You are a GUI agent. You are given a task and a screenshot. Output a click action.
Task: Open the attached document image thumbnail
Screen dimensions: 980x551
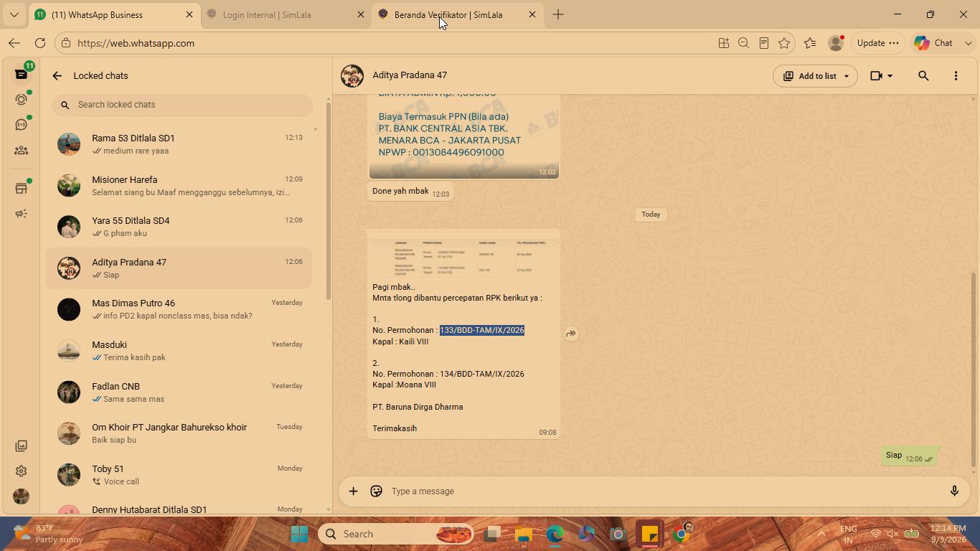(x=463, y=257)
